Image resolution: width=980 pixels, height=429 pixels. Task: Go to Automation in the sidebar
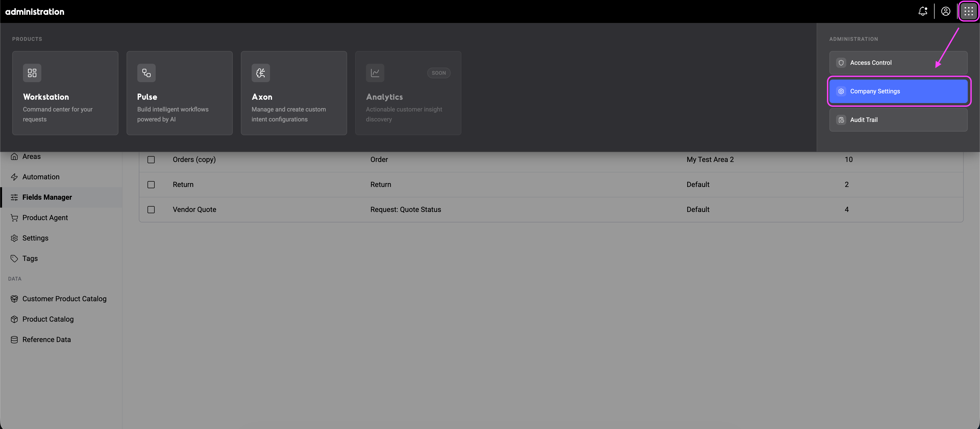point(61,177)
